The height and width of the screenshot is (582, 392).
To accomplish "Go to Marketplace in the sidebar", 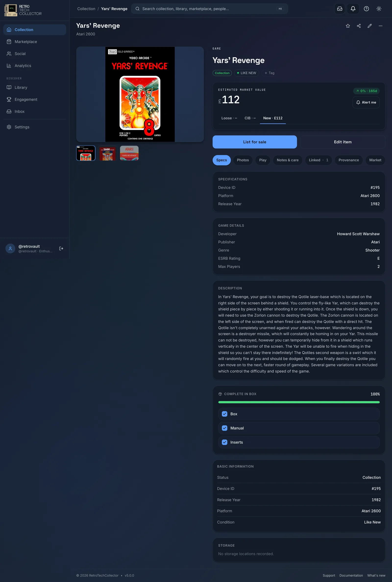I will click(x=35, y=41).
